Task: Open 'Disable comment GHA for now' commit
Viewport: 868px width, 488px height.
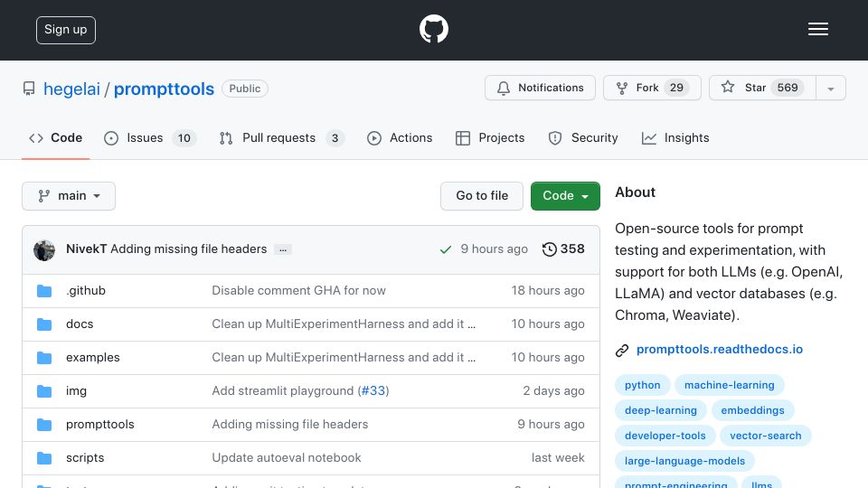Action: [299, 290]
